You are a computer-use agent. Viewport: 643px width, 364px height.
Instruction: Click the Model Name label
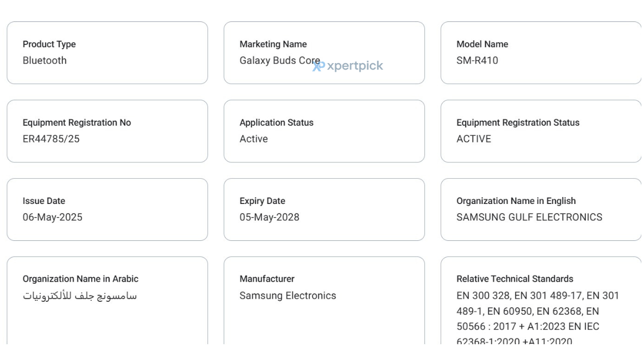(x=482, y=44)
